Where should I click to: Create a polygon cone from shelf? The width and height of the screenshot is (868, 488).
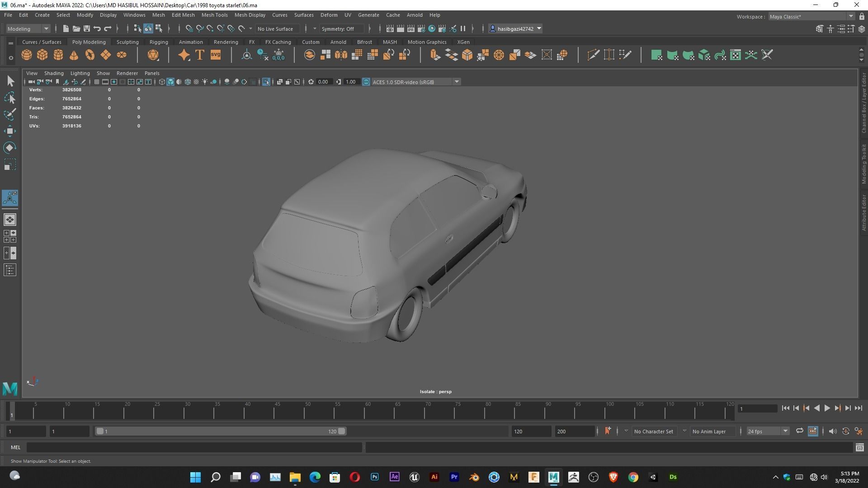74,55
